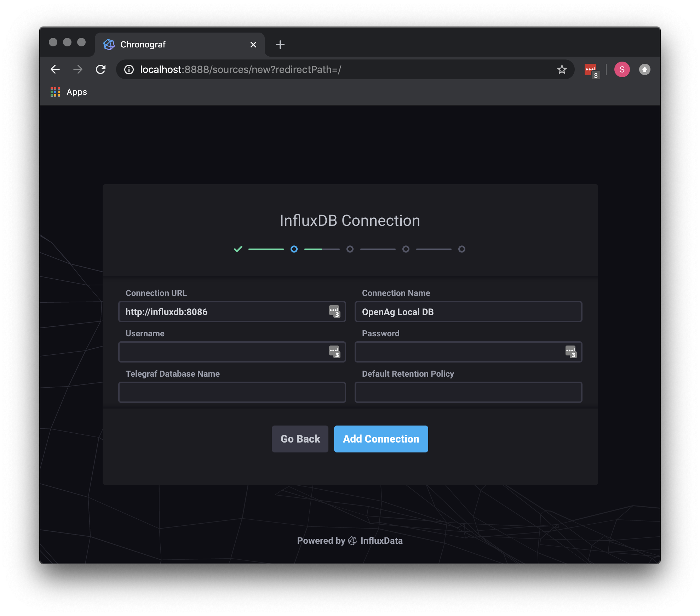The height and width of the screenshot is (616, 700).
Task: Click the Default Retention Policy label
Action: 408,374
